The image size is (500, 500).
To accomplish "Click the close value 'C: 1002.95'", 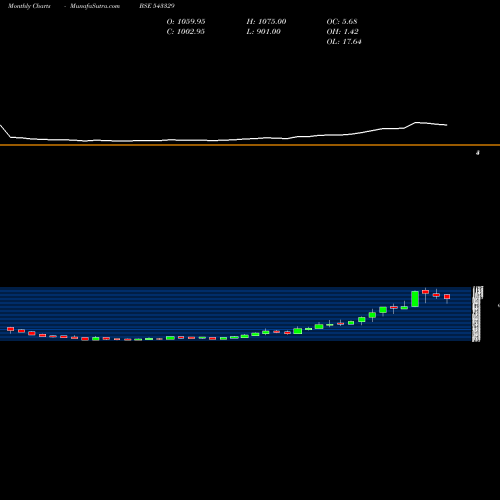I will pos(186,32).
